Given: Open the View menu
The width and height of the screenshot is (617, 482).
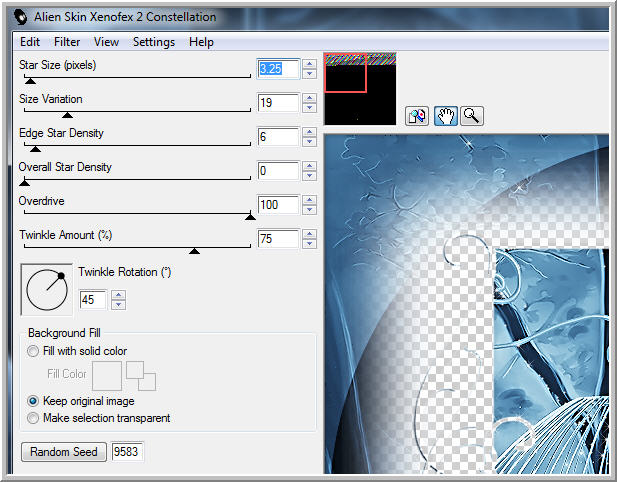Looking at the screenshot, I should 106,42.
